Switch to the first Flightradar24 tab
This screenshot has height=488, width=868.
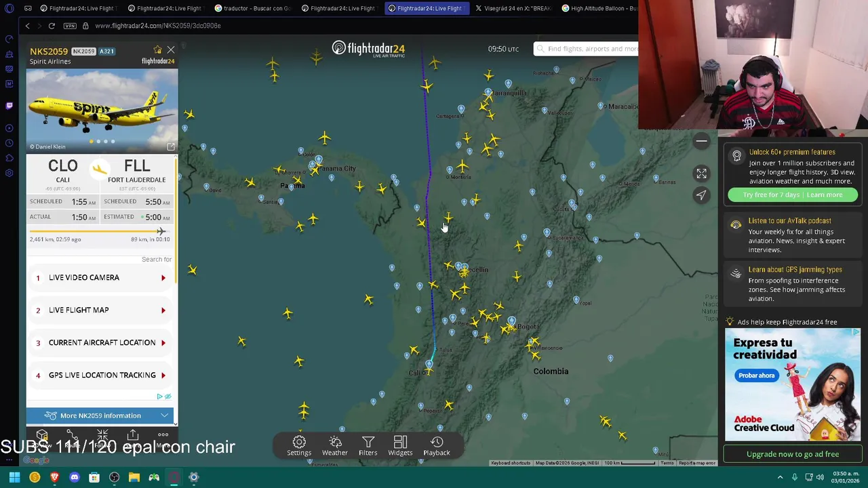coord(79,8)
